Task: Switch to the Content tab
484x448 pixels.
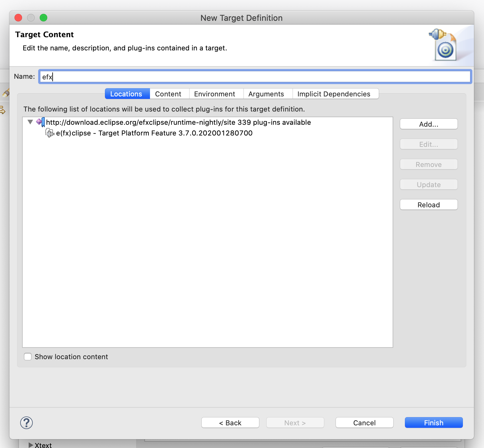Action: pyautogui.click(x=168, y=94)
